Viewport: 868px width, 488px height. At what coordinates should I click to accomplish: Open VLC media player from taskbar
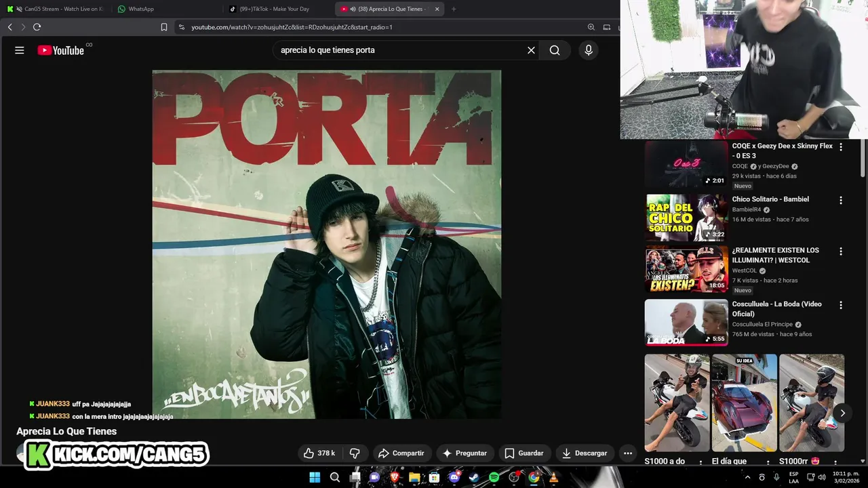554,477
